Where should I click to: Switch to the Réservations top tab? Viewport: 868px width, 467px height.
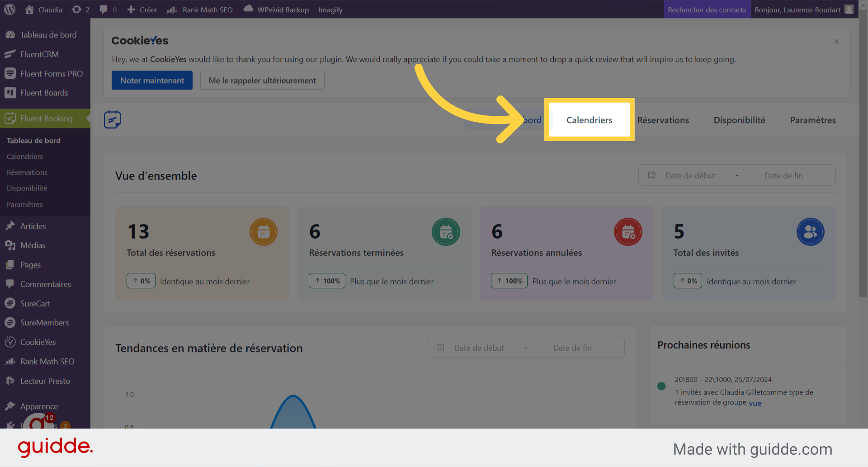[x=663, y=120]
